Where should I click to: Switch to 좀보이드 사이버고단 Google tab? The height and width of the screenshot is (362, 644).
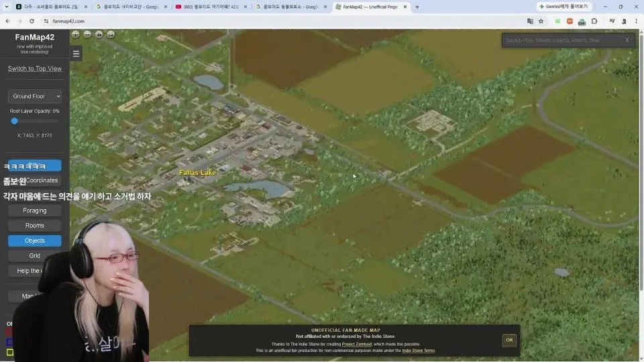[131, 7]
